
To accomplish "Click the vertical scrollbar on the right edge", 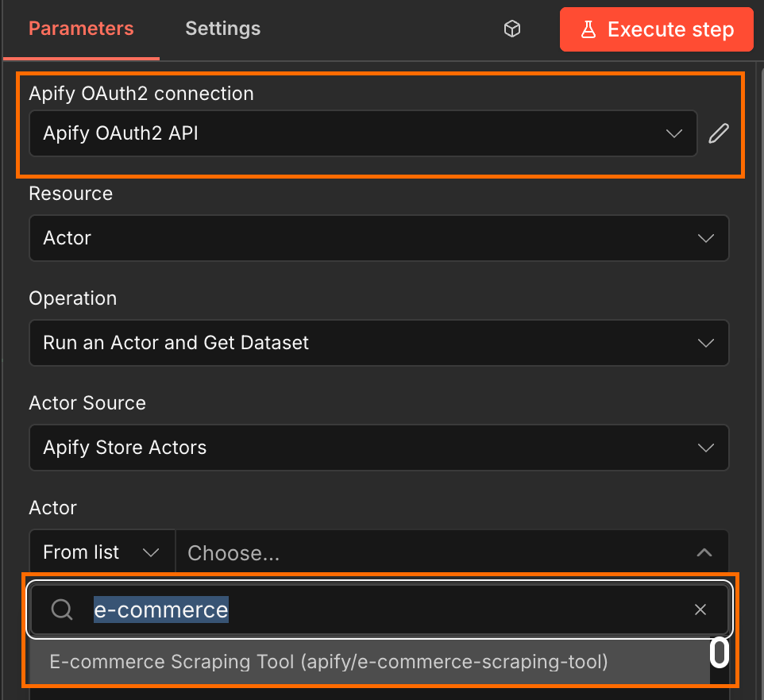I will tap(759, 317).
